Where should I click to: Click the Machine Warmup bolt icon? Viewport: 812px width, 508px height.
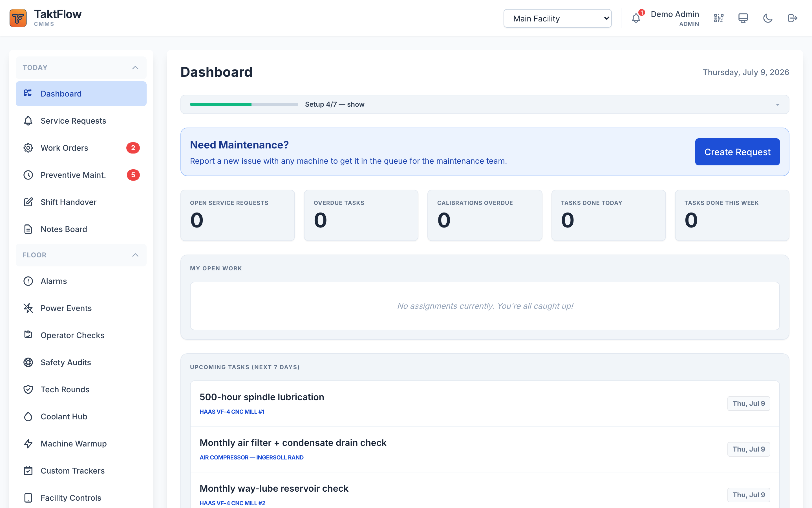pyautogui.click(x=28, y=443)
